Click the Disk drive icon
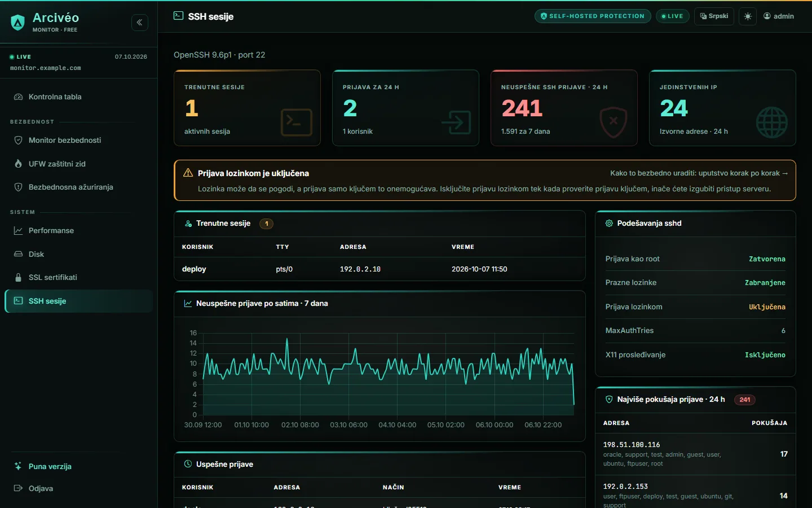The height and width of the screenshot is (508, 812). 18,255
